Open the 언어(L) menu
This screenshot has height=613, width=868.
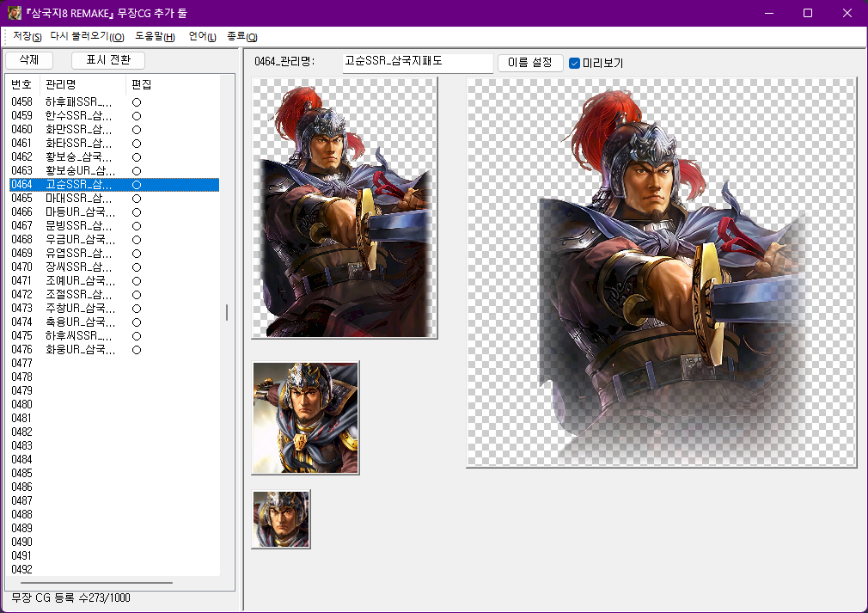202,37
